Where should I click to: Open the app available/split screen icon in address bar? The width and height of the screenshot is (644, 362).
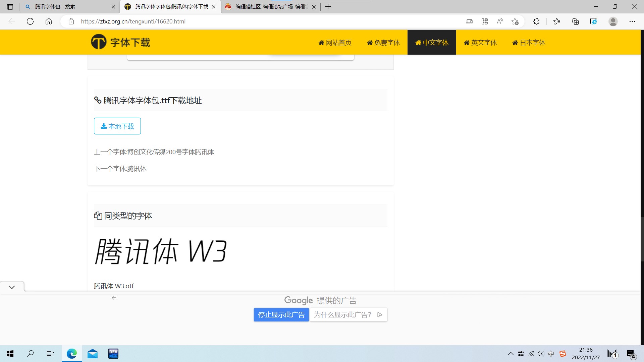tap(469, 21)
